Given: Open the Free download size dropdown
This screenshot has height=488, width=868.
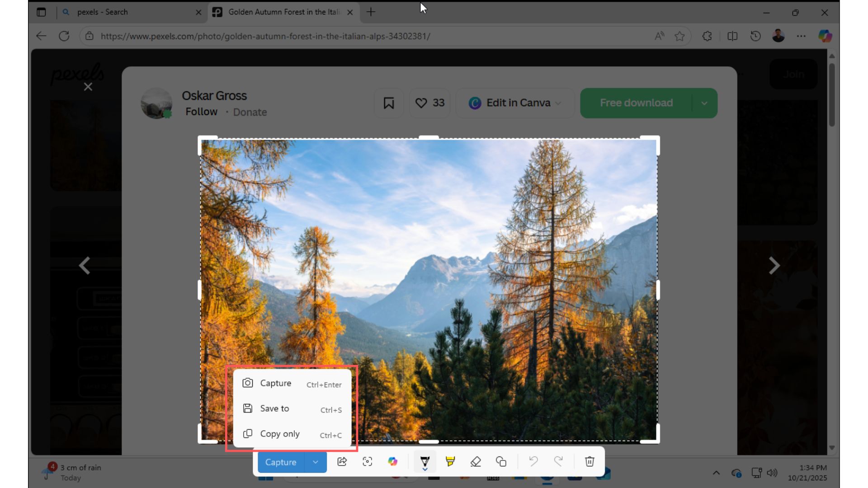Looking at the screenshot, I should tap(704, 103).
